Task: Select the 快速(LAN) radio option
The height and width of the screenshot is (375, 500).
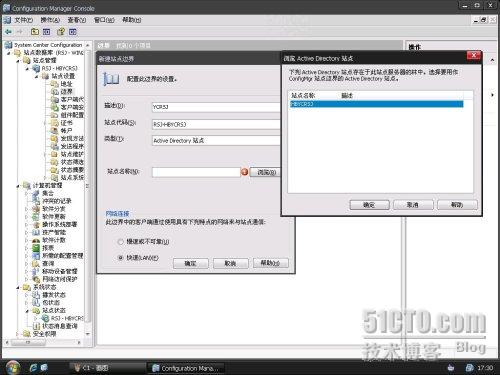Action: (121, 258)
